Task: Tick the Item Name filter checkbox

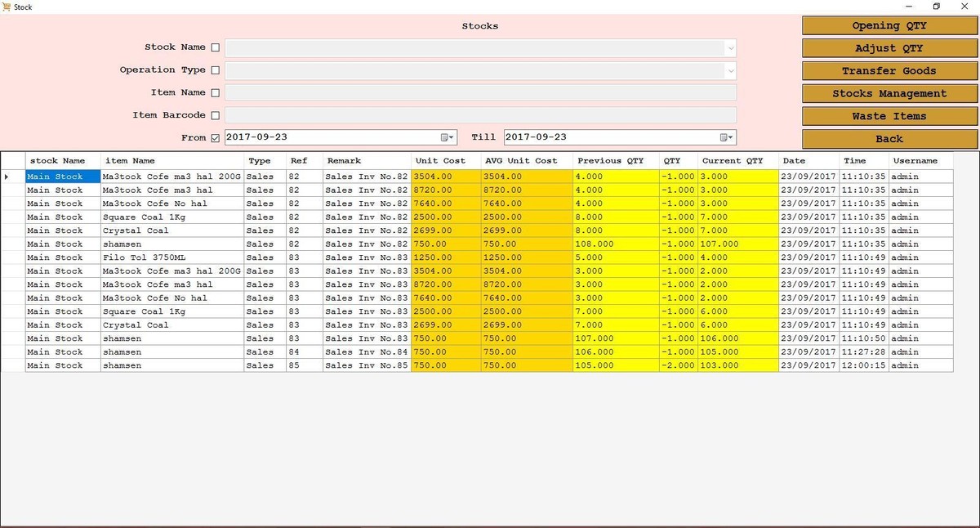Action: coord(216,93)
